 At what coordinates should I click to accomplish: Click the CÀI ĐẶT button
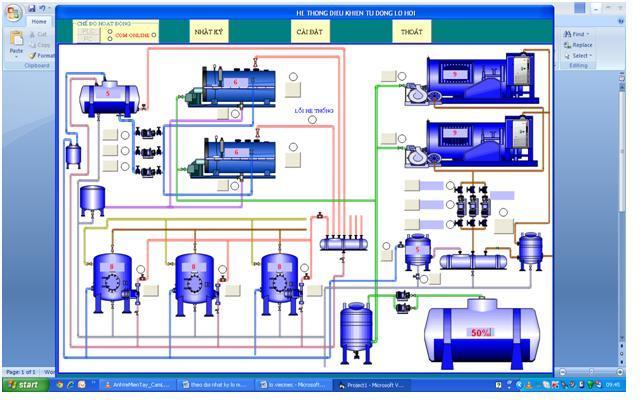(x=309, y=32)
